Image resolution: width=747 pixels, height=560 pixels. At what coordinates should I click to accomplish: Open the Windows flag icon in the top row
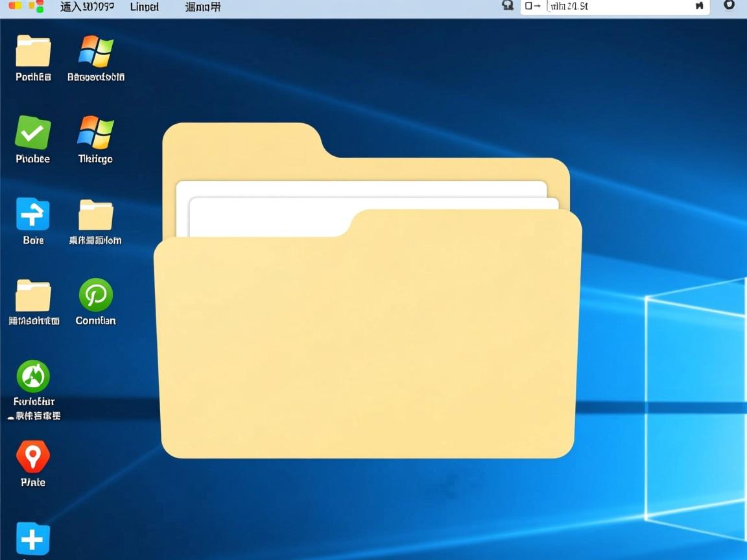[95, 51]
